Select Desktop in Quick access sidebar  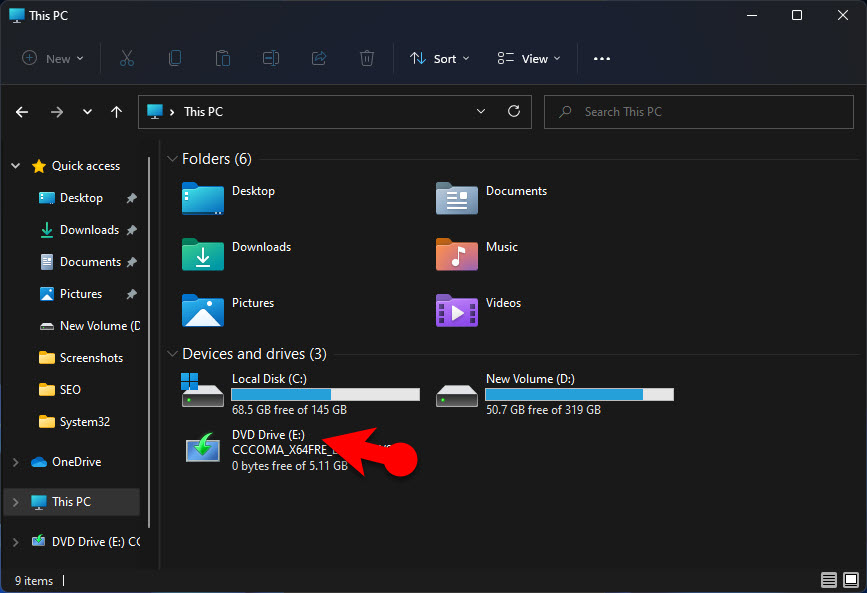click(x=81, y=198)
